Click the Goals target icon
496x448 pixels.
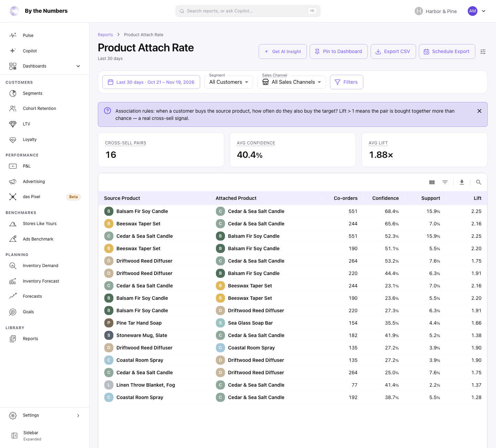[x=13, y=312]
